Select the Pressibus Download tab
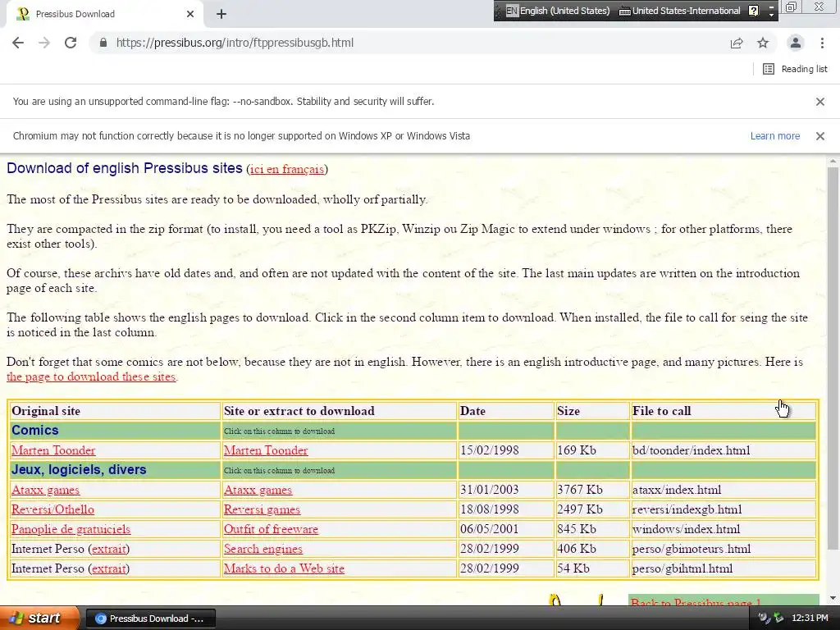This screenshot has width=840, height=630. (104, 14)
